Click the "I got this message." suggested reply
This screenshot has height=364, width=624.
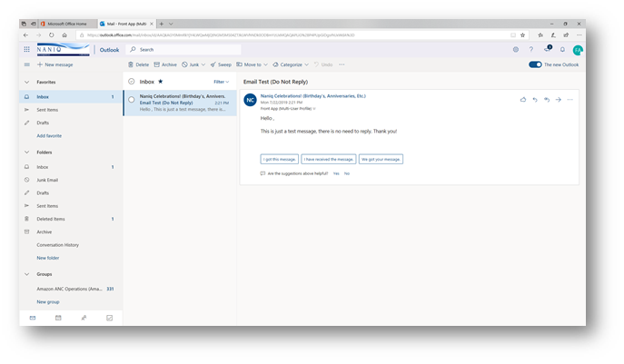click(273, 159)
